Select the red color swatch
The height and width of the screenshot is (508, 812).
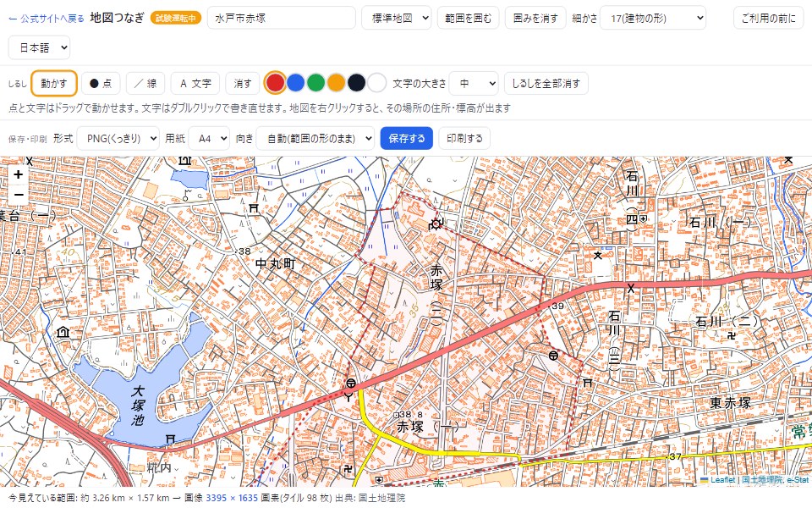point(275,83)
